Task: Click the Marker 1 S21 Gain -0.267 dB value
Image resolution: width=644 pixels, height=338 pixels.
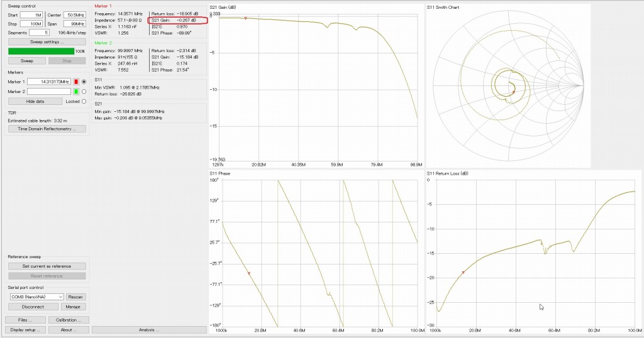Action: [x=186, y=20]
